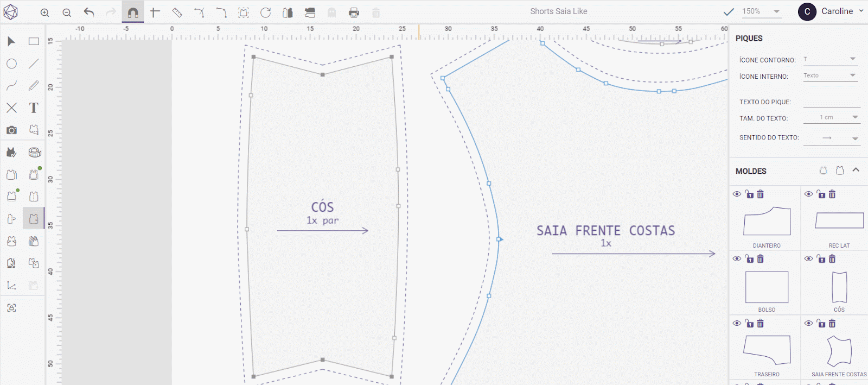Viewport: 868px width, 385px height.
Task: Toggle the magnet snap tool
Action: pos(133,12)
